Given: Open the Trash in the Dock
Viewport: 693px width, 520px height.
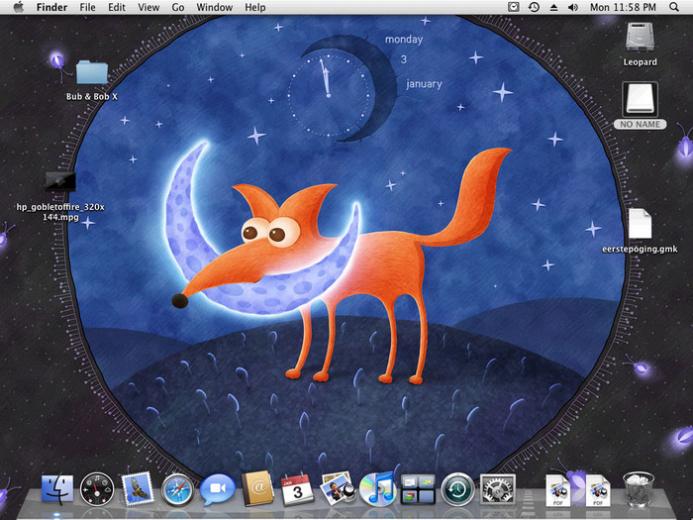Looking at the screenshot, I should [638, 489].
